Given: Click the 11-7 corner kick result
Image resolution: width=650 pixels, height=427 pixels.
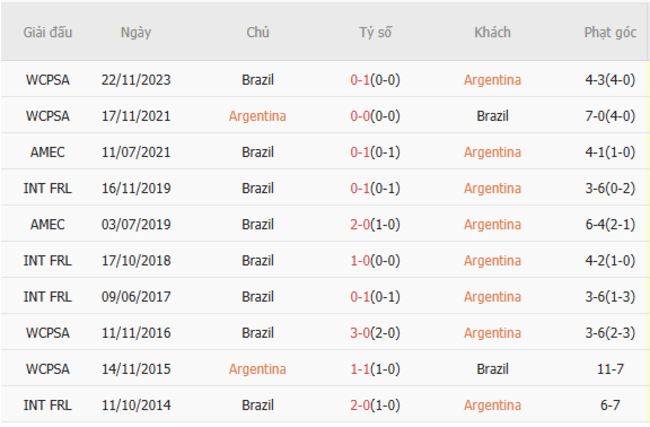Looking at the screenshot, I should (610, 369).
